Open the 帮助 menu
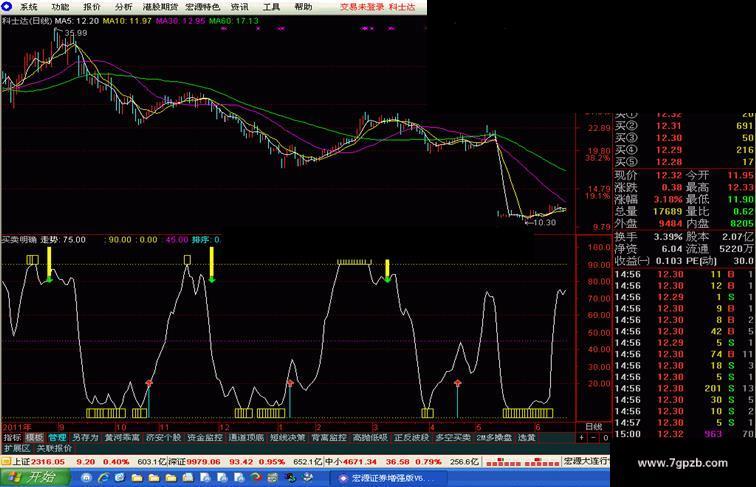The height and width of the screenshot is (487, 756). point(303,7)
